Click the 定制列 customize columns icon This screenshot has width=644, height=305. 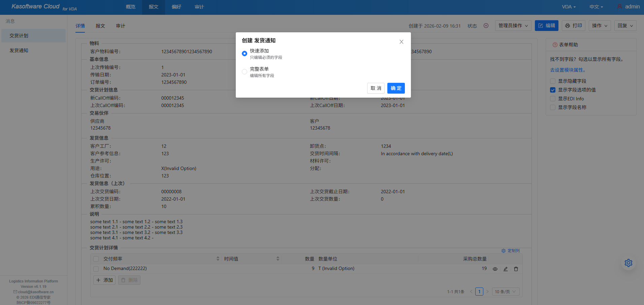point(504,251)
